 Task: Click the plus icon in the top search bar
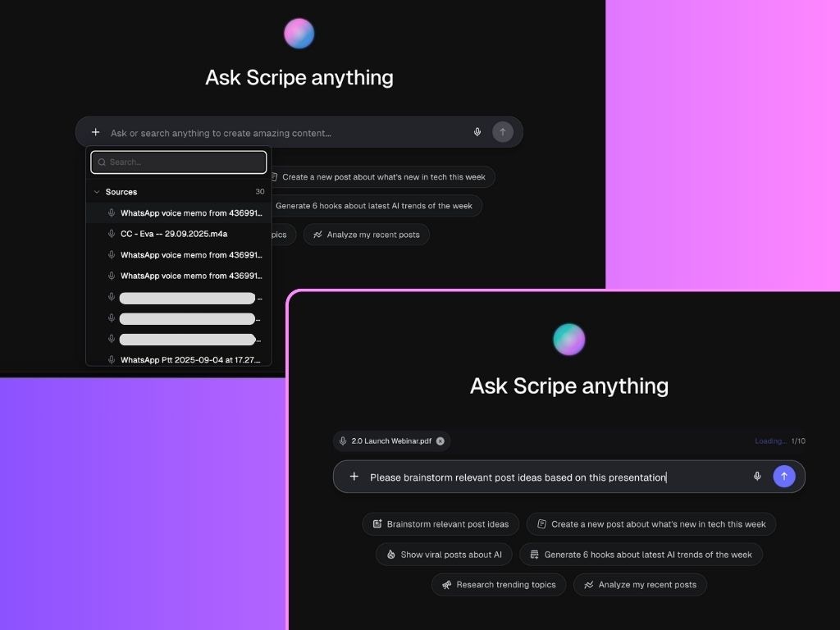(x=95, y=131)
